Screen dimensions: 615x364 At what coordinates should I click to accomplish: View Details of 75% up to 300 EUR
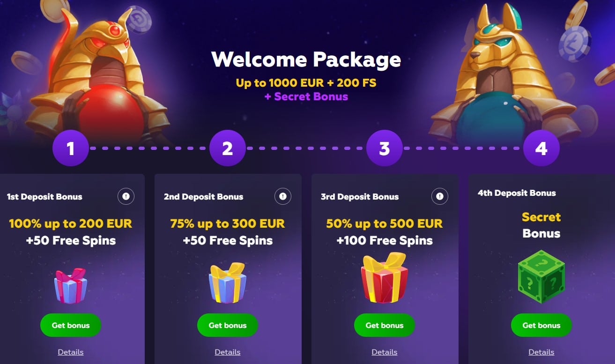coord(228,352)
